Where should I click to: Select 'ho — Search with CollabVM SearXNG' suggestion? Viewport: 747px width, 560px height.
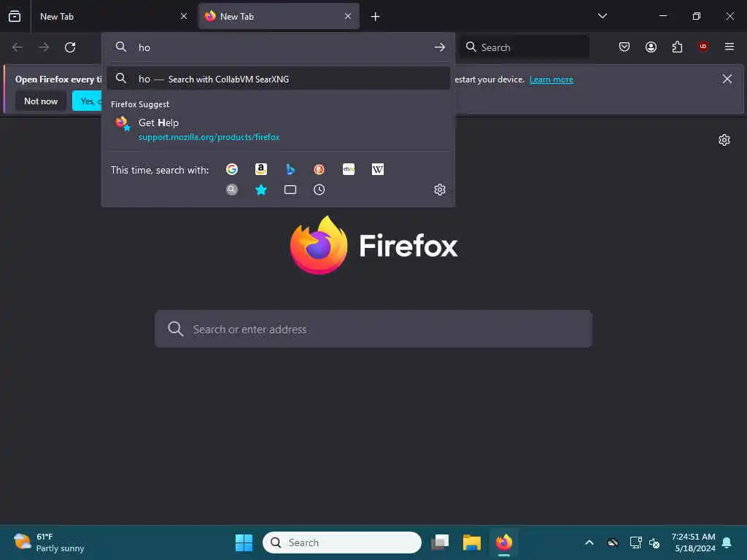pyautogui.click(x=279, y=79)
